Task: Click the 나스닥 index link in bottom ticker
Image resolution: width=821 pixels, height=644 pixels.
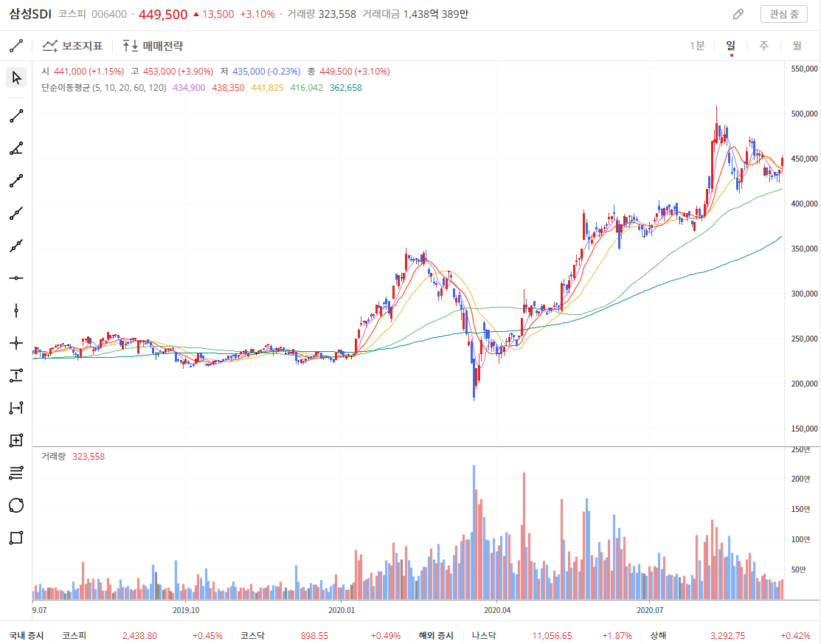Action: 484,635
